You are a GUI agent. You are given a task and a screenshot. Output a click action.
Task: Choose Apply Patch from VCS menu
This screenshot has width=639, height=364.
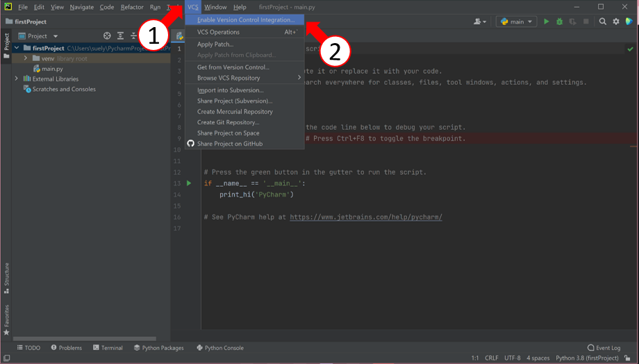pos(244,44)
